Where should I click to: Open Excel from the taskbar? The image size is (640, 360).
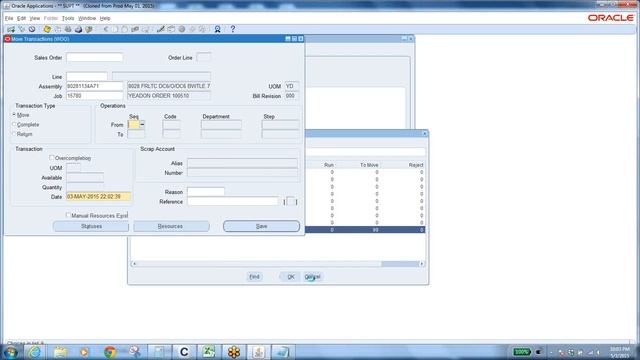pos(209,352)
